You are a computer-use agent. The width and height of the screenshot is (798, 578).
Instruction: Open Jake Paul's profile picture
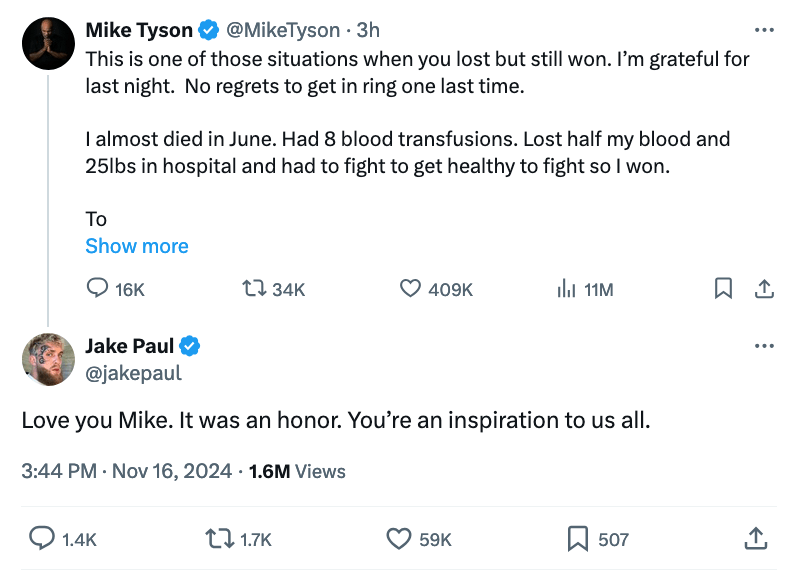(x=48, y=359)
